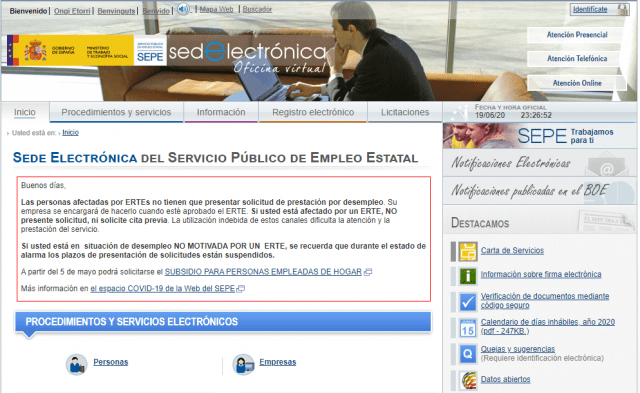Open the Carta de Servicios link
Image resolution: width=640 pixels, height=393 pixels.
coord(512,251)
